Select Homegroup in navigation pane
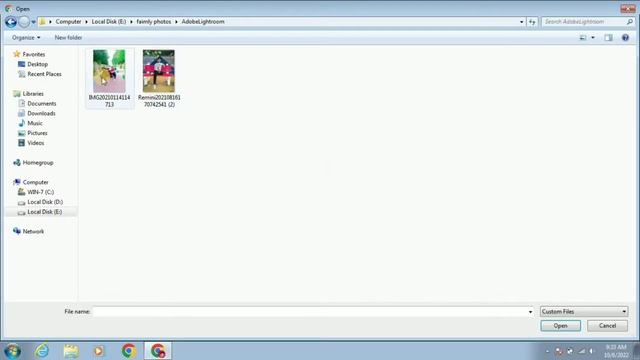Image resolution: width=640 pixels, height=360 pixels. click(x=38, y=162)
